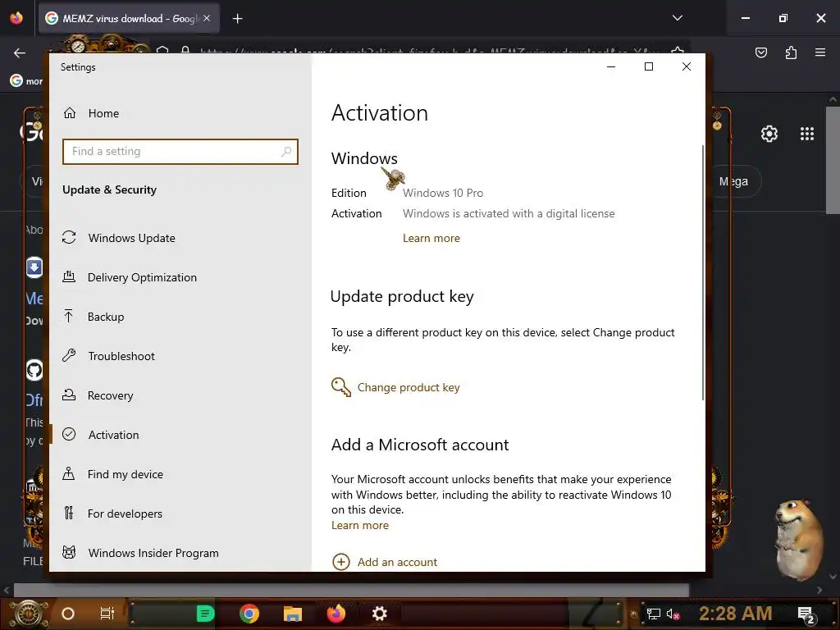Open Firefox extensions puzzle icon
Screen dimensions: 840x630
(x=791, y=52)
